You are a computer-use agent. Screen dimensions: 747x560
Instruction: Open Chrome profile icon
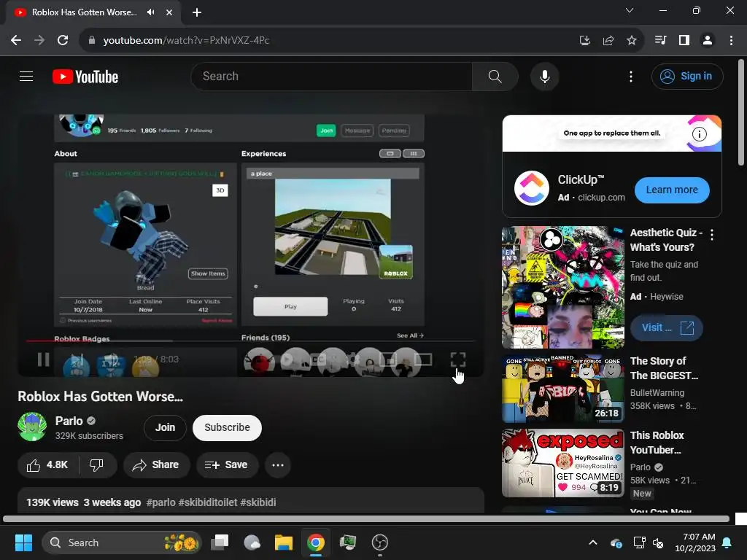[708, 41]
